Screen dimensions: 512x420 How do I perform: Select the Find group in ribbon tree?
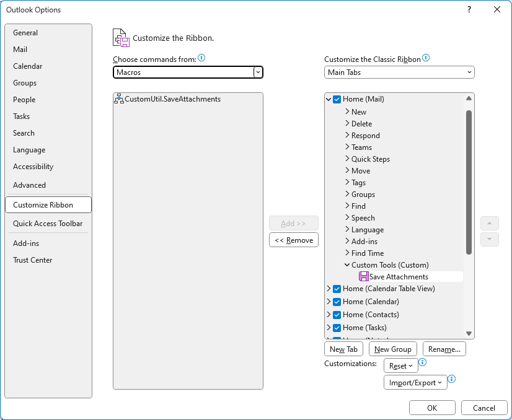(x=358, y=206)
